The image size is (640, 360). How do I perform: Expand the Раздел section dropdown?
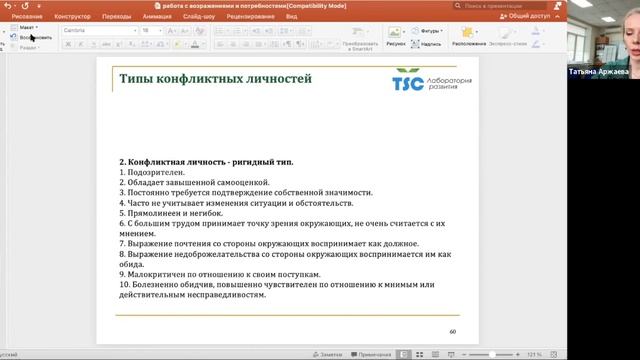tap(25, 47)
